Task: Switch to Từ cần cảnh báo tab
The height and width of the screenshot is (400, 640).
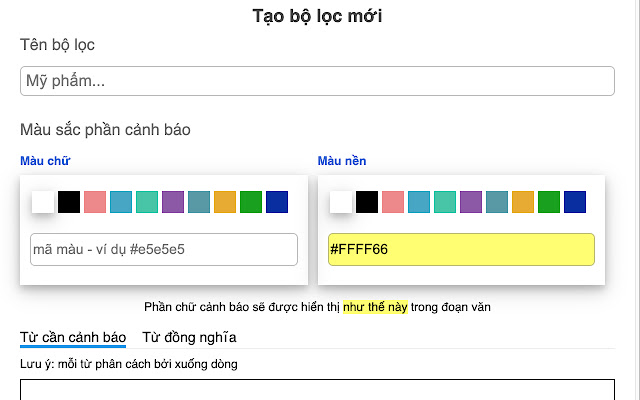Action: 73,337
